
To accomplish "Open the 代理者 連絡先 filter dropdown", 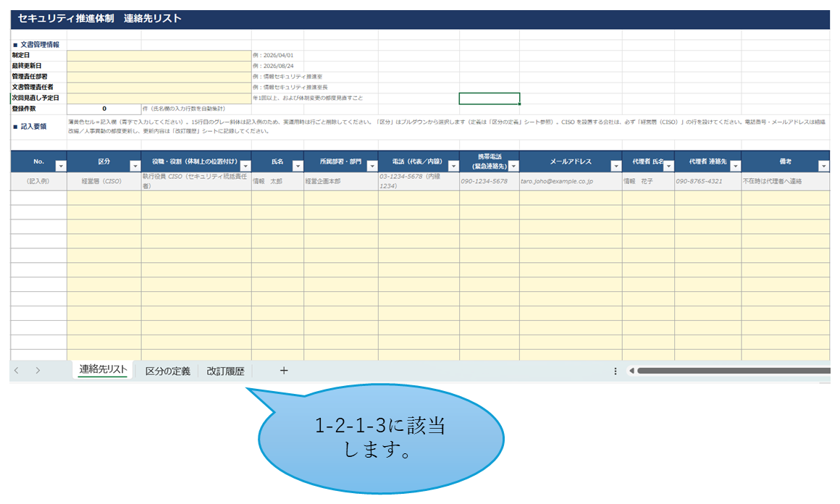I will click(x=735, y=167).
